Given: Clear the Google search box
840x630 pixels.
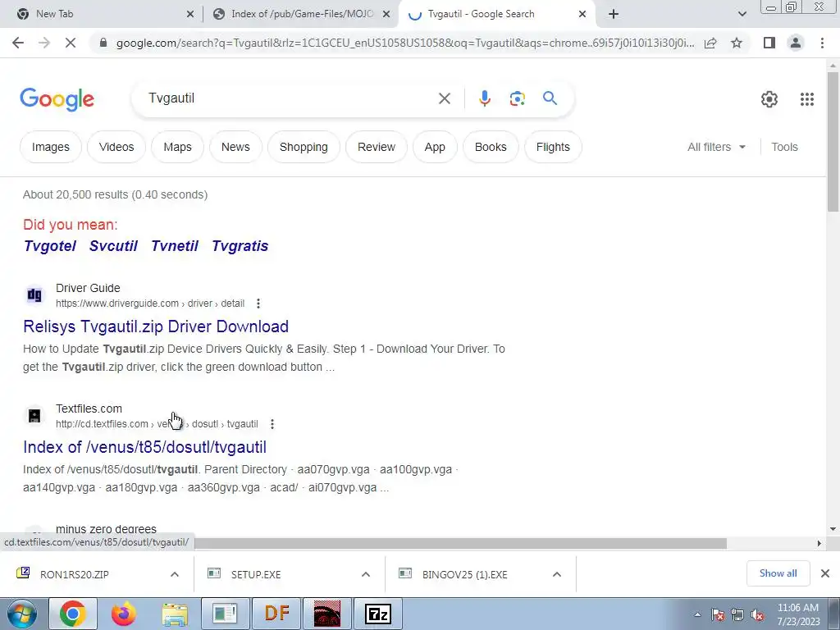Looking at the screenshot, I should coord(444,98).
